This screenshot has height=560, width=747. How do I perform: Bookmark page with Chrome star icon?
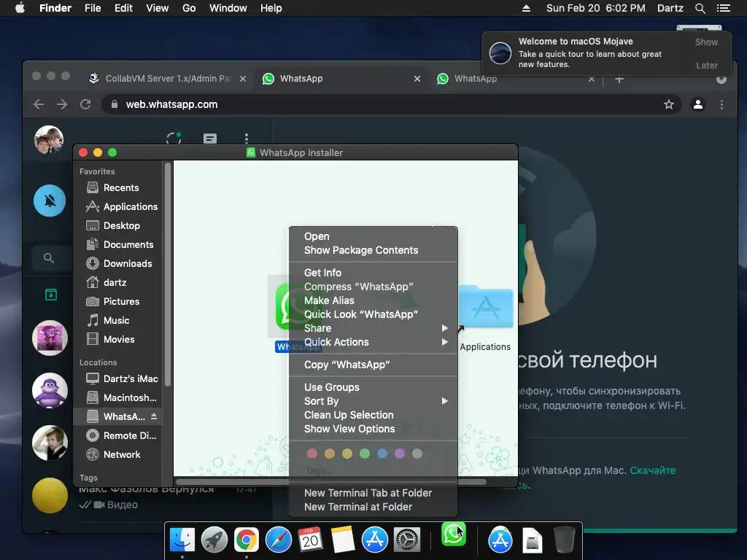669,104
